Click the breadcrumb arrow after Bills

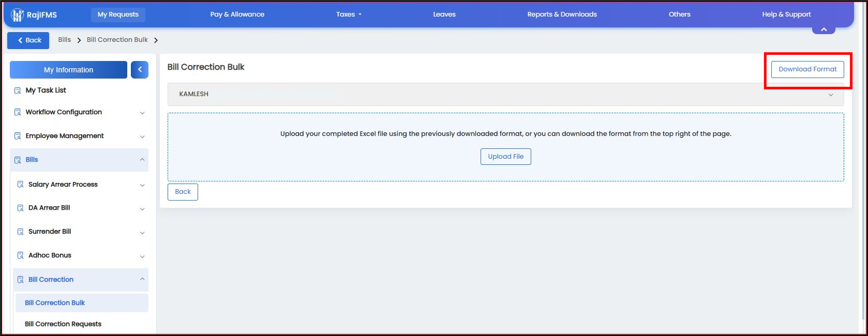[x=79, y=40]
